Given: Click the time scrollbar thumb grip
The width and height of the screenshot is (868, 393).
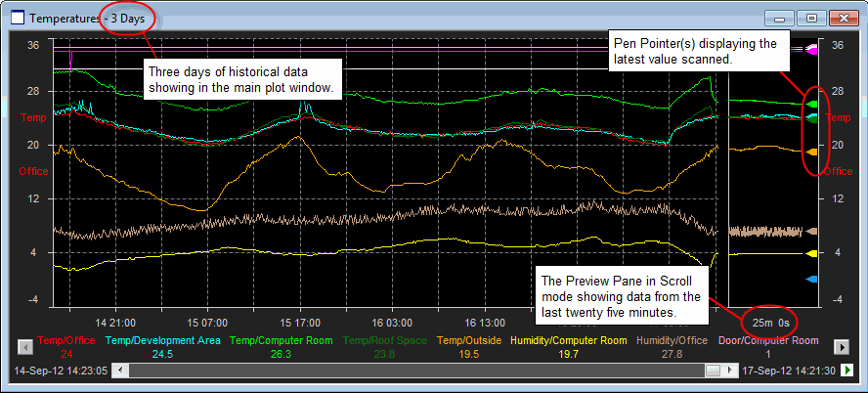Looking at the screenshot, I should click(714, 371).
